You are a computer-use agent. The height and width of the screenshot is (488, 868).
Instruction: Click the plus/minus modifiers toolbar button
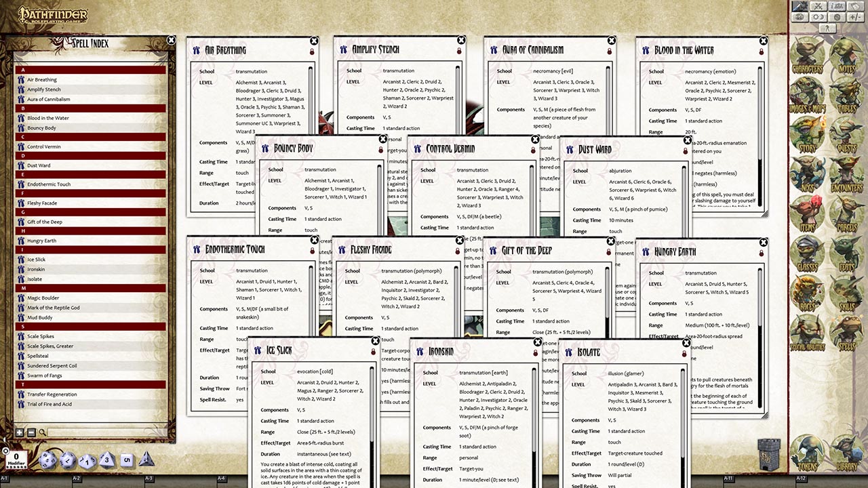pyautogui.click(x=855, y=17)
